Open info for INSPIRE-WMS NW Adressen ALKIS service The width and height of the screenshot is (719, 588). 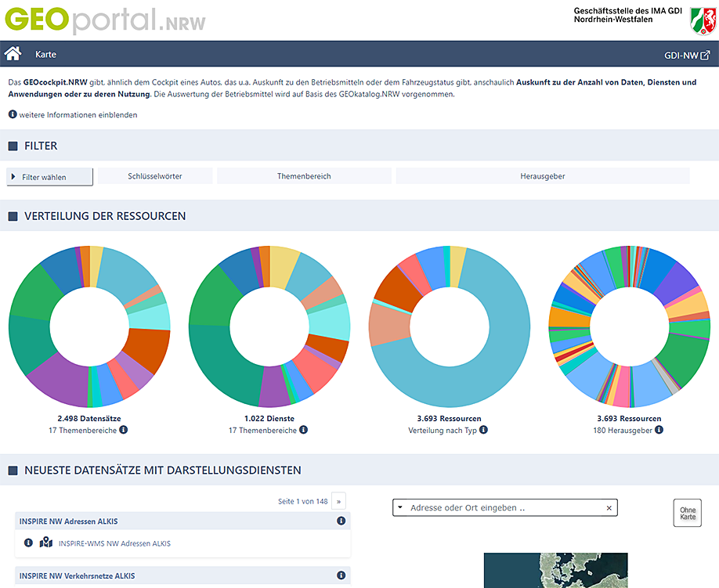pos(28,543)
